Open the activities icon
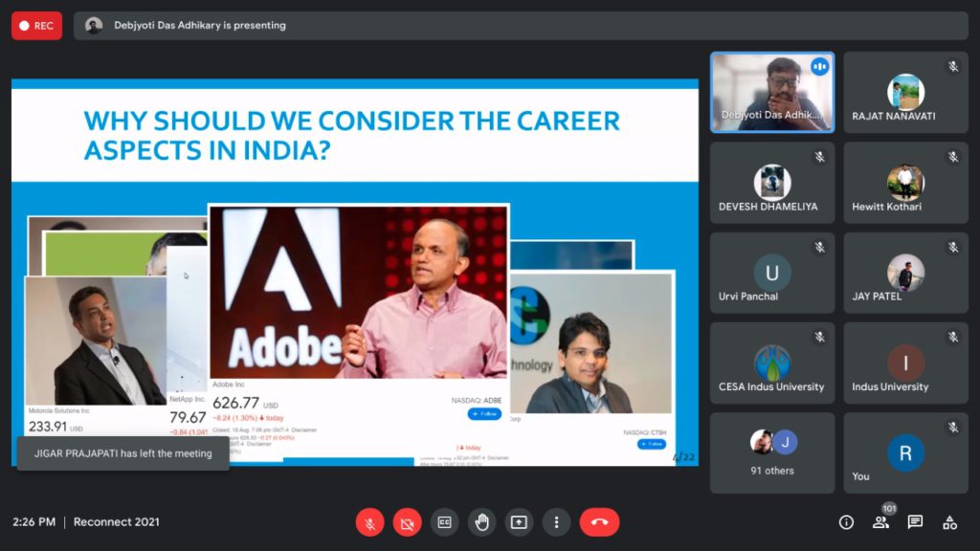980x551 pixels. point(949,522)
